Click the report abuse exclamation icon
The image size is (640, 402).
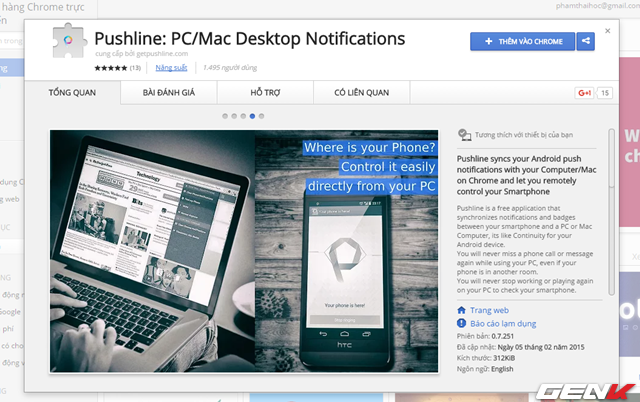(461, 323)
